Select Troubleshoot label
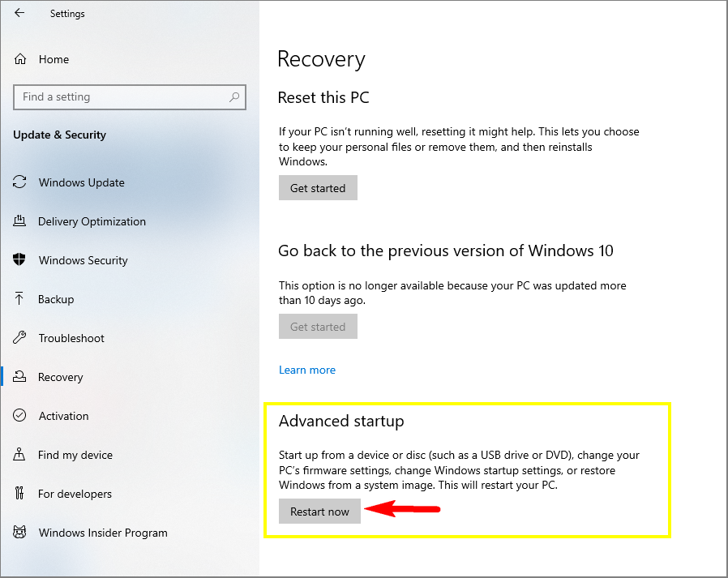The height and width of the screenshot is (578, 728). [71, 338]
